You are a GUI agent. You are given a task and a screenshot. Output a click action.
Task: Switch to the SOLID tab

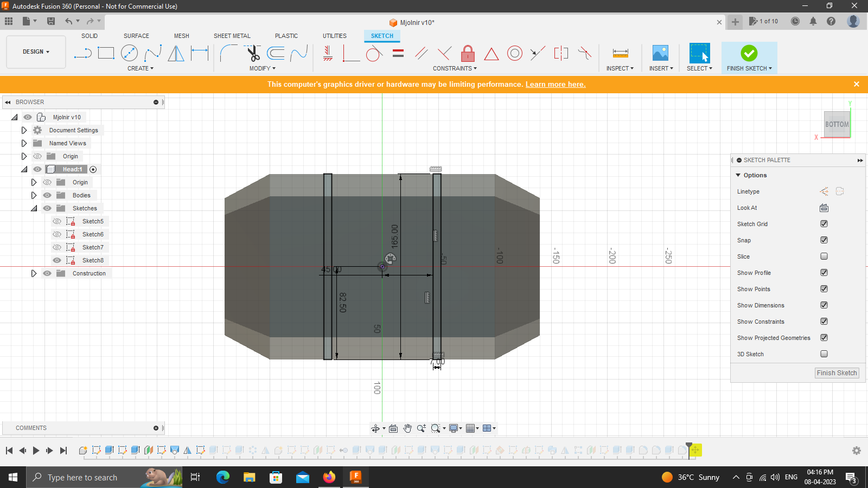point(90,36)
